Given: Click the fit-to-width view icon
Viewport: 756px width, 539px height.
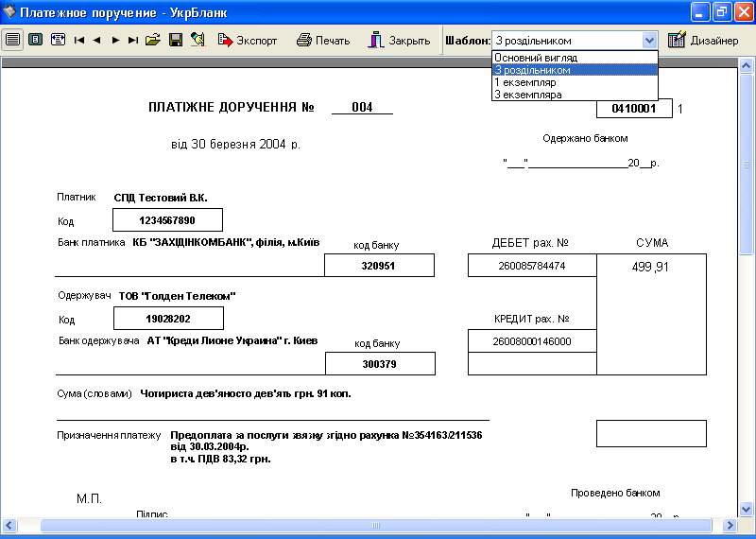Looking at the screenshot, I should (x=58, y=41).
